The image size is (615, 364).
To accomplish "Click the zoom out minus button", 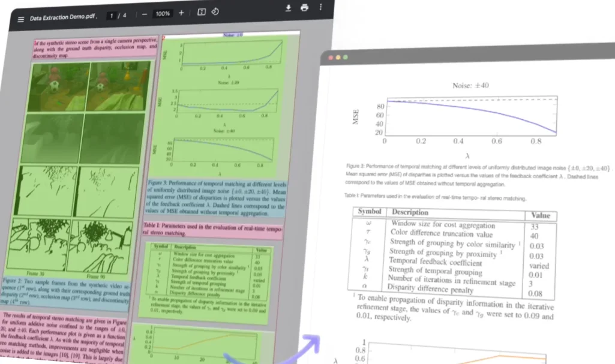I will pos(145,14).
